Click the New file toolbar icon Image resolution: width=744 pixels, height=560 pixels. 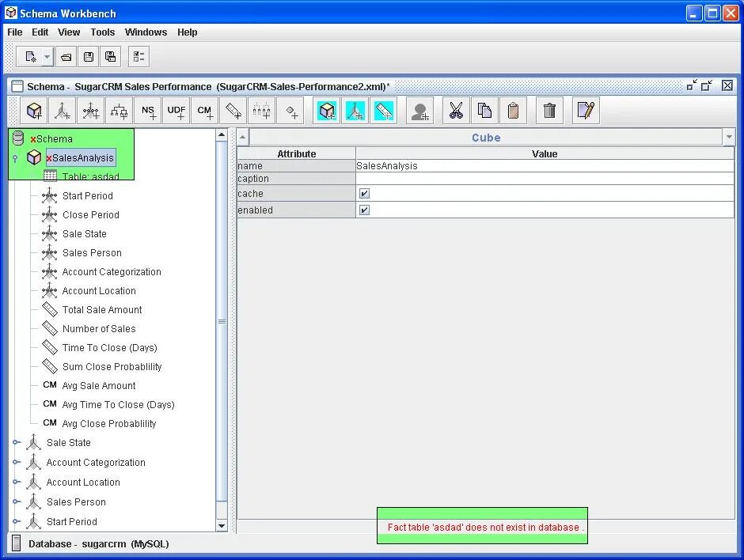coord(31,57)
